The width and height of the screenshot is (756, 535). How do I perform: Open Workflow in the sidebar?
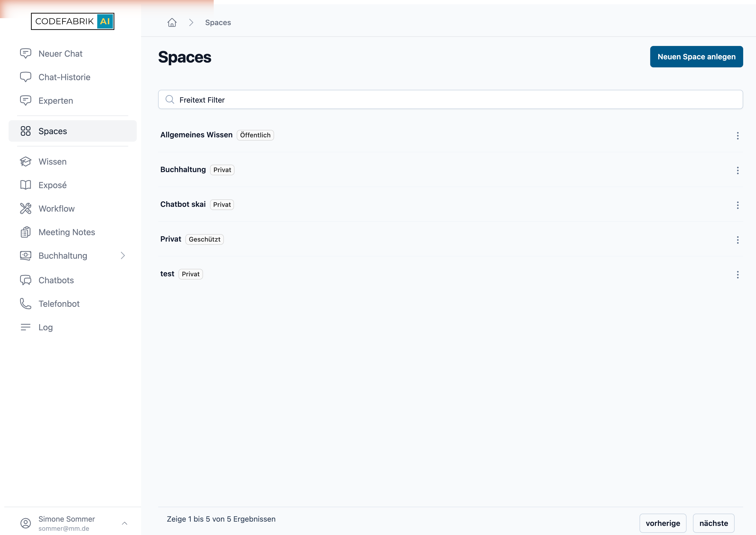72,208
